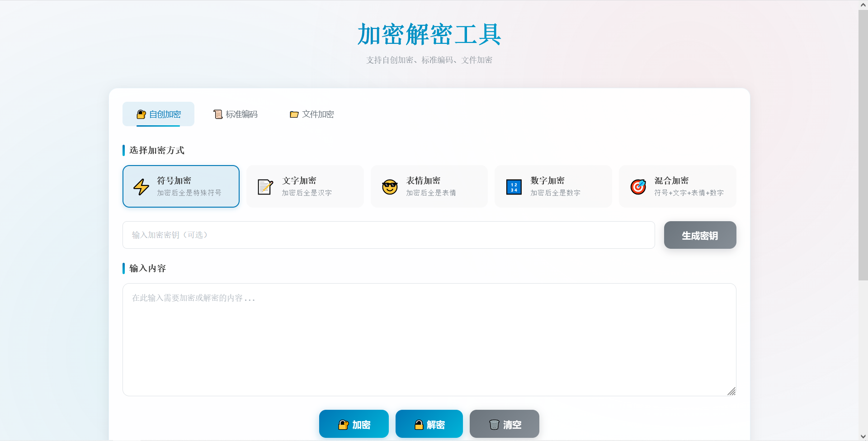The image size is (868, 441).
Task: Switch to the 自创加密 tab
Action: [158, 114]
